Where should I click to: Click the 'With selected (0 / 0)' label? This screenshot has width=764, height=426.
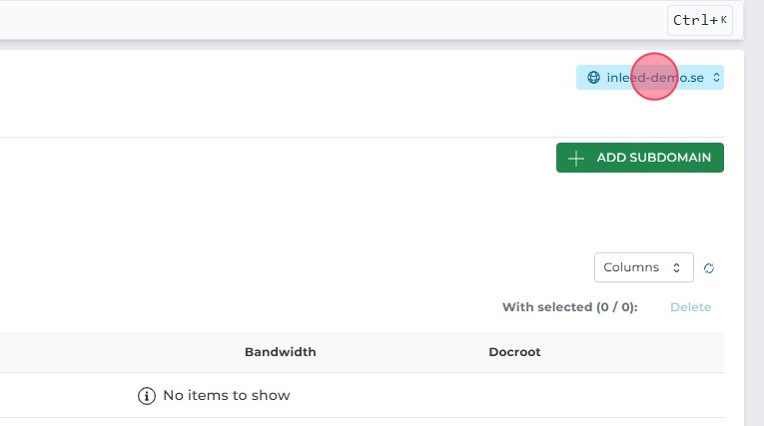[x=569, y=307]
